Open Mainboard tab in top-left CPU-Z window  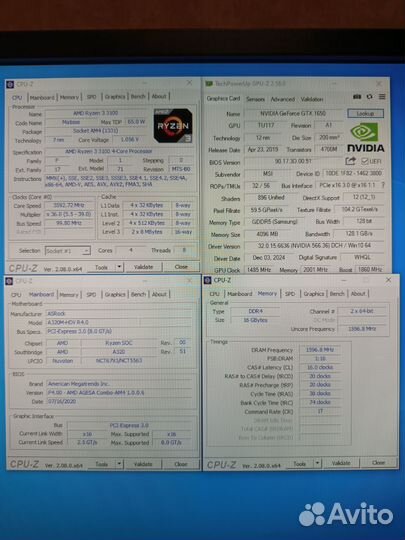42,97
